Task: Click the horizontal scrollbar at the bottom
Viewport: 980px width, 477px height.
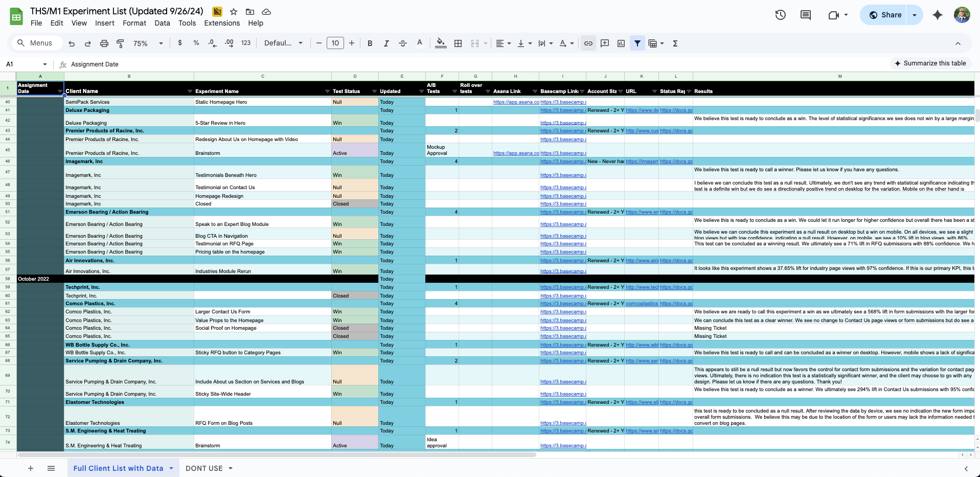Action: tap(277, 455)
